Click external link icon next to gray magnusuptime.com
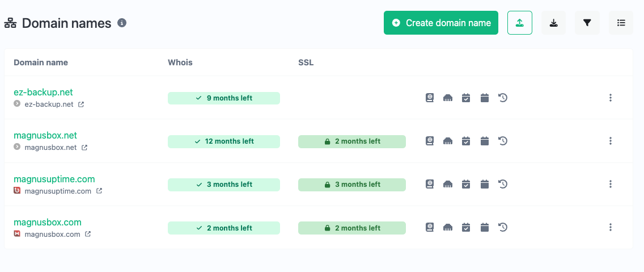644x272 pixels. pos(99,191)
